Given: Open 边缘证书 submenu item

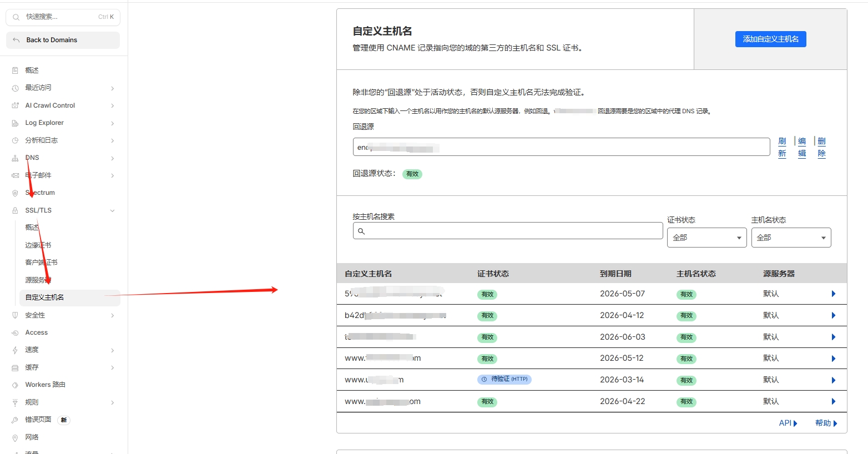Looking at the screenshot, I should [38, 245].
